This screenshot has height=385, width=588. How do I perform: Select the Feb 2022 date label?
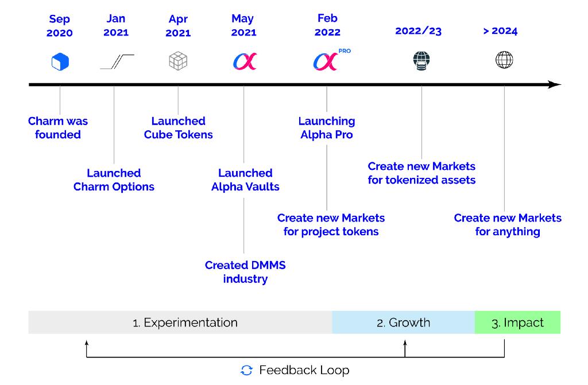[327, 25]
